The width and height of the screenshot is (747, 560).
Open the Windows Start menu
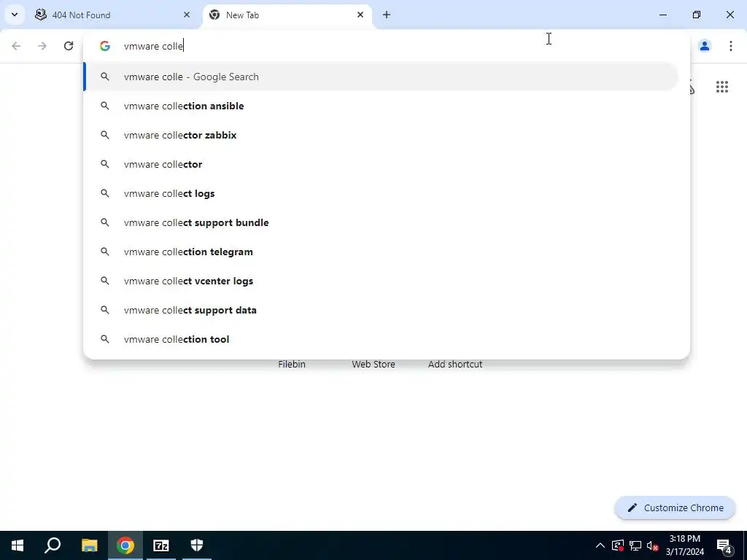point(18,545)
